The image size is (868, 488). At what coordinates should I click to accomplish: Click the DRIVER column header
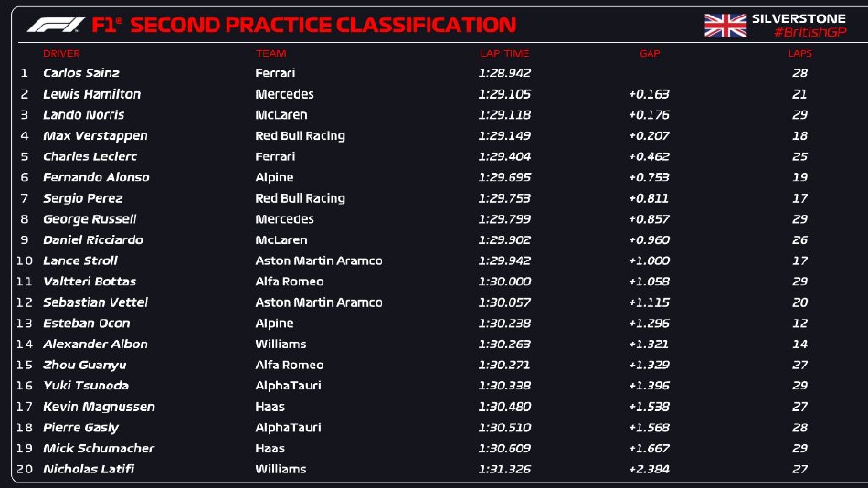(61, 54)
